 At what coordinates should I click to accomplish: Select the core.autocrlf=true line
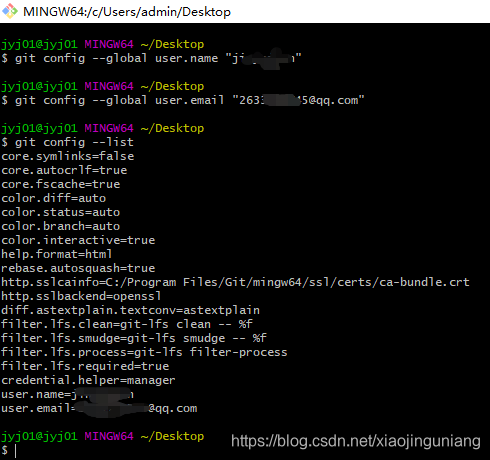[x=64, y=170]
